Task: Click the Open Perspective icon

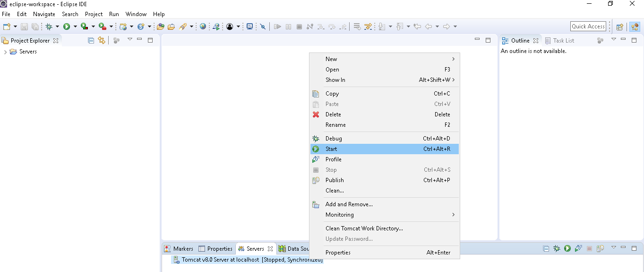Action: point(619,27)
